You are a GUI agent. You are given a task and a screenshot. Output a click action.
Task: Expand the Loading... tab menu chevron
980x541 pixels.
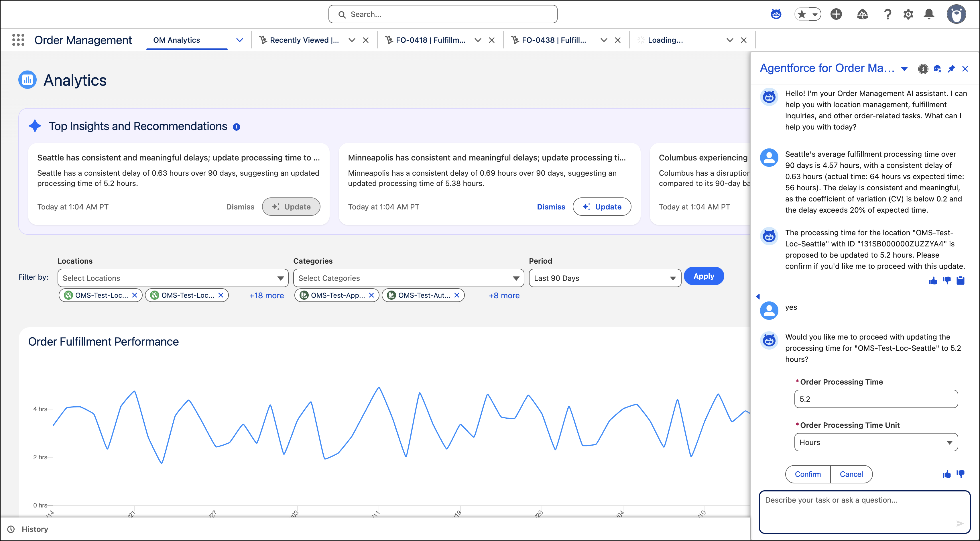coord(730,40)
